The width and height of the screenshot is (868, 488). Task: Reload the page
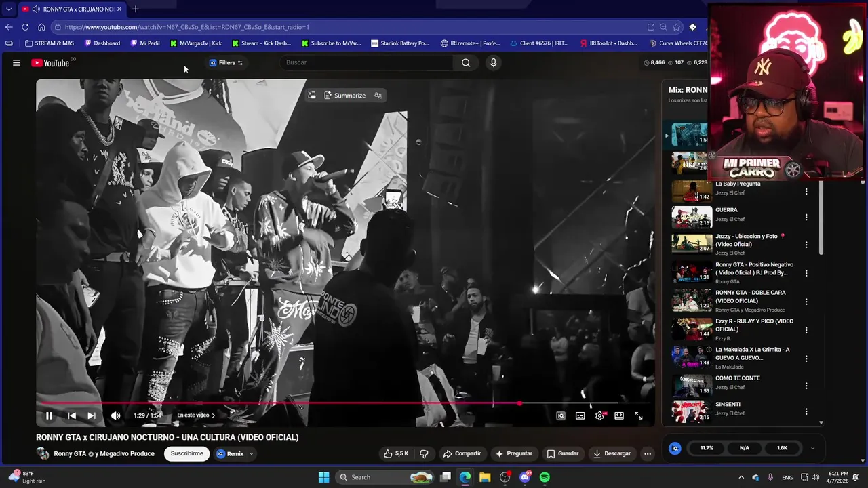pos(25,27)
